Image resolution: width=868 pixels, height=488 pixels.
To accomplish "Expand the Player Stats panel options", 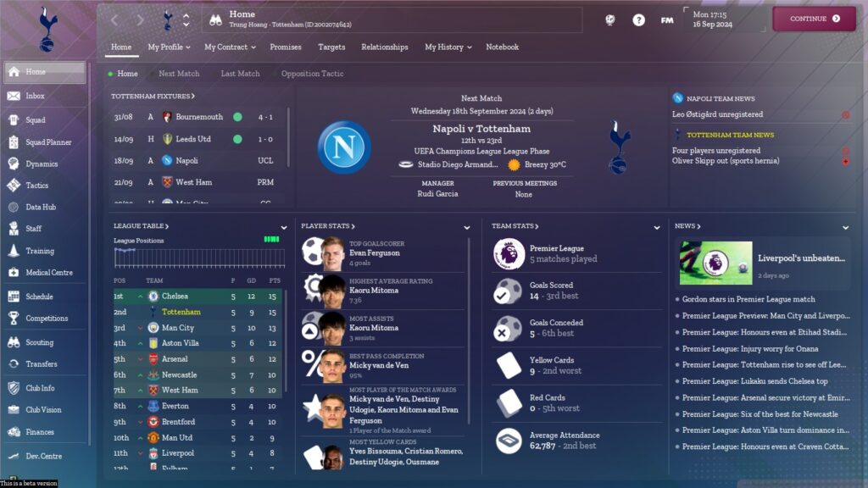I will [x=467, y=227].
